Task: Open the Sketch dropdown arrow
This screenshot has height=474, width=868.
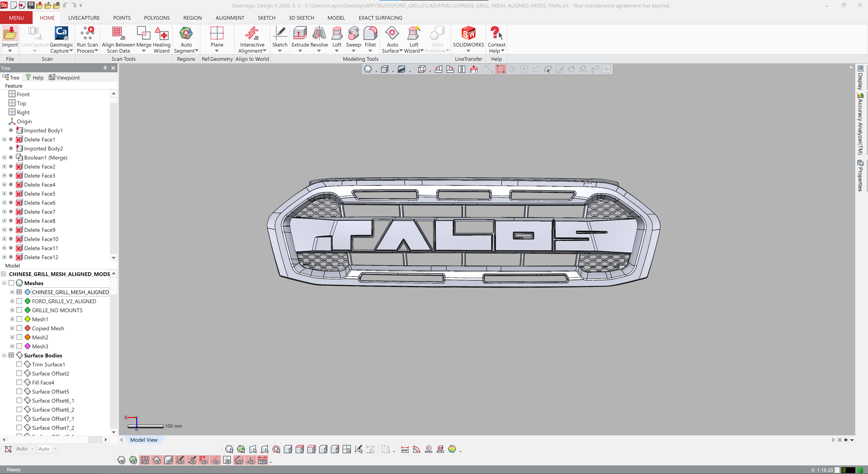Action: pyautogui.click(x=280, y=51)
